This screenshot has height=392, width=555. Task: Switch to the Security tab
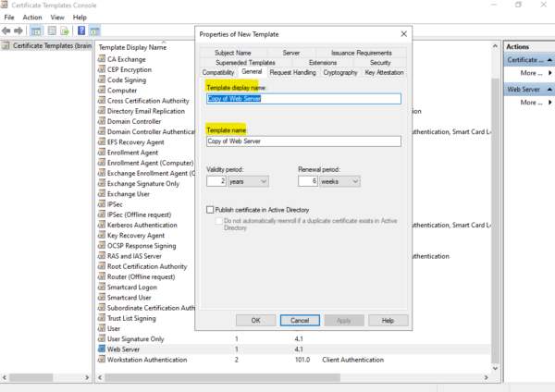[380, 63]
